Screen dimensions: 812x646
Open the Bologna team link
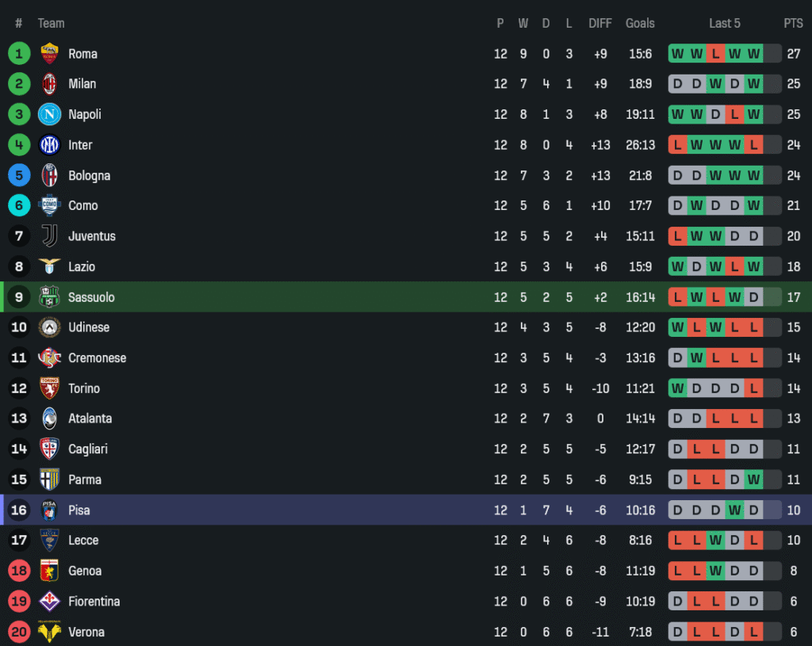click(89, 175)
